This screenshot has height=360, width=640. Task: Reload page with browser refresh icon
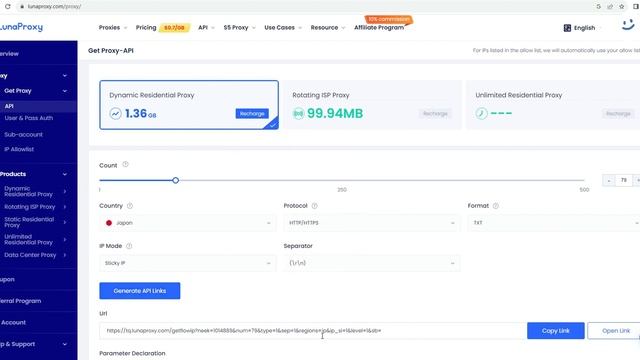[x=7, y=7]
